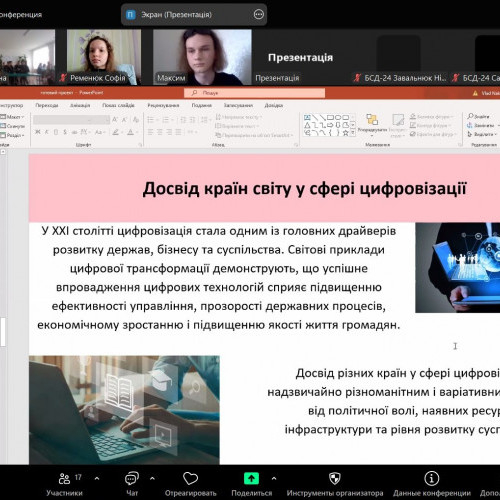This screenshot has height=500, width=500.
Task: Select Максим video thumbnail
Action: [202, 57]
